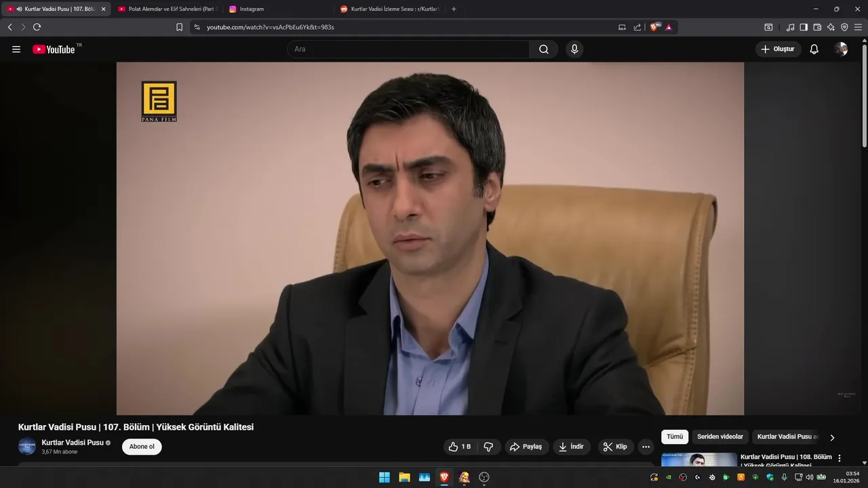
Task: Open the YouTube hamburger guide menu
Action: [16, 49]
